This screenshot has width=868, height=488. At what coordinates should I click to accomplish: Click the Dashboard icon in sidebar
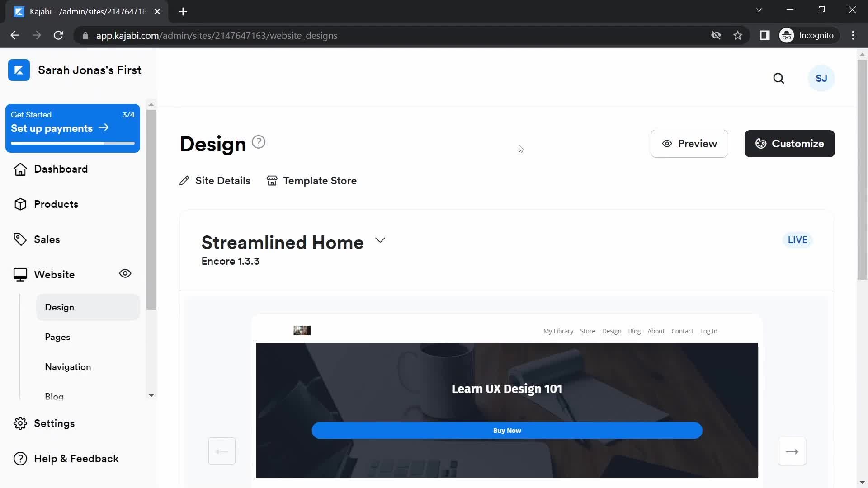click(20, 169)
